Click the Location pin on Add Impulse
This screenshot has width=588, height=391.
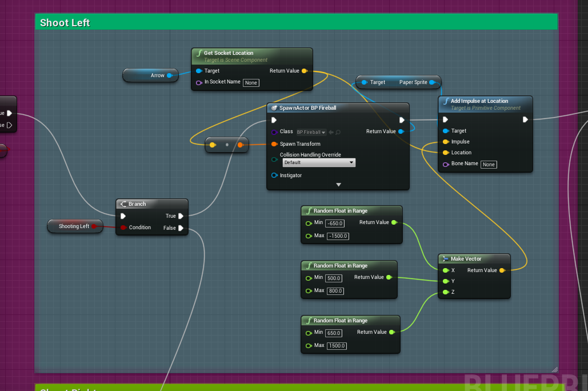coord(446,153)
